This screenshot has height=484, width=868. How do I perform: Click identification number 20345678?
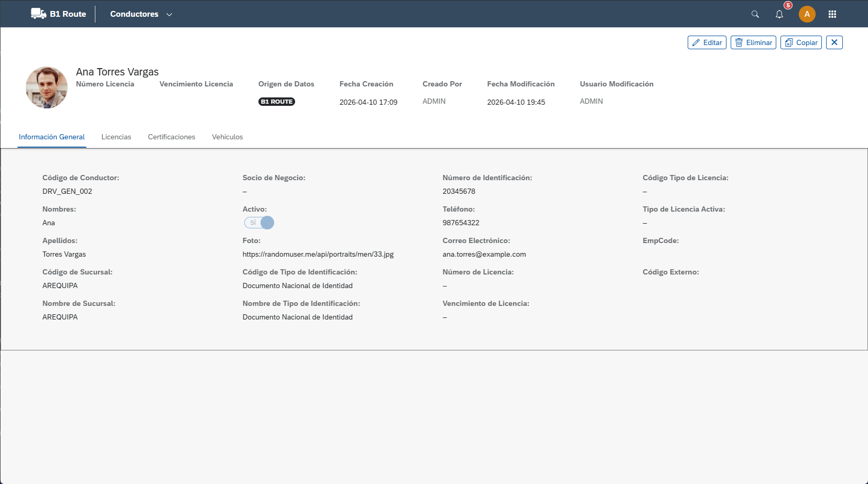tap(459, 191)
